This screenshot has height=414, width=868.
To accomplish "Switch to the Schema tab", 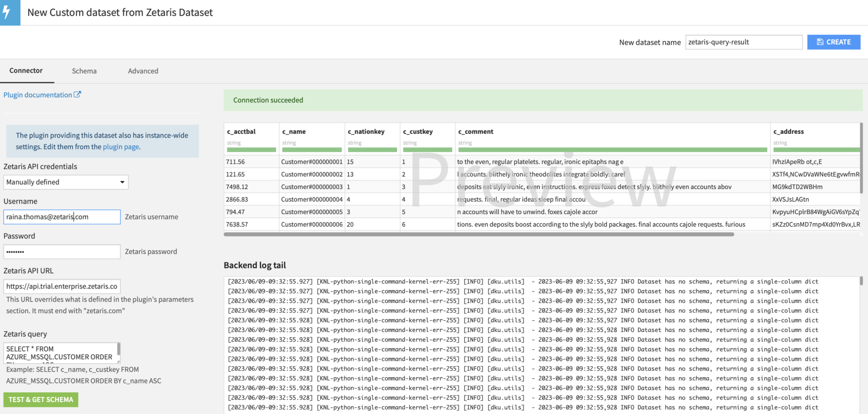I will [84, 71].
